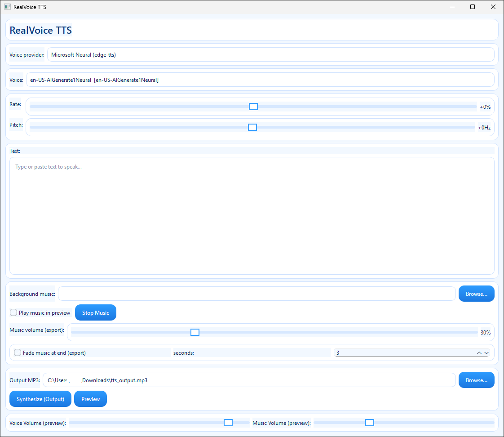
Task: Maximize the RealVoice TTS window
Action: coord(473,7)
